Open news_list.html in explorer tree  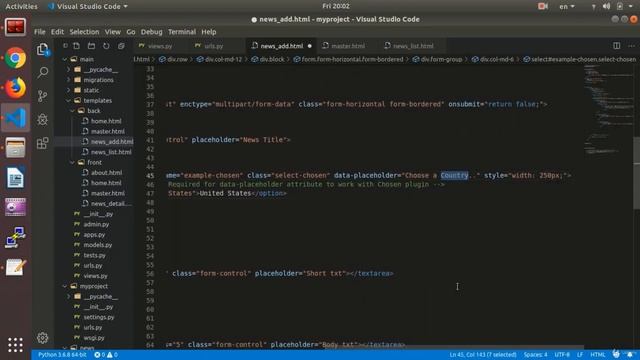(x=111, y=152)
